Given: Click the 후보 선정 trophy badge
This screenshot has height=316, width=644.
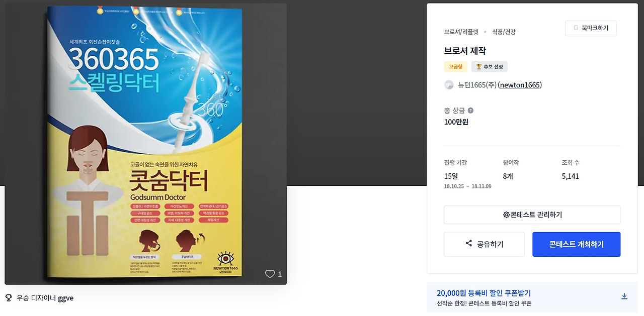Looking at the screenshot, I should point(490,66).
